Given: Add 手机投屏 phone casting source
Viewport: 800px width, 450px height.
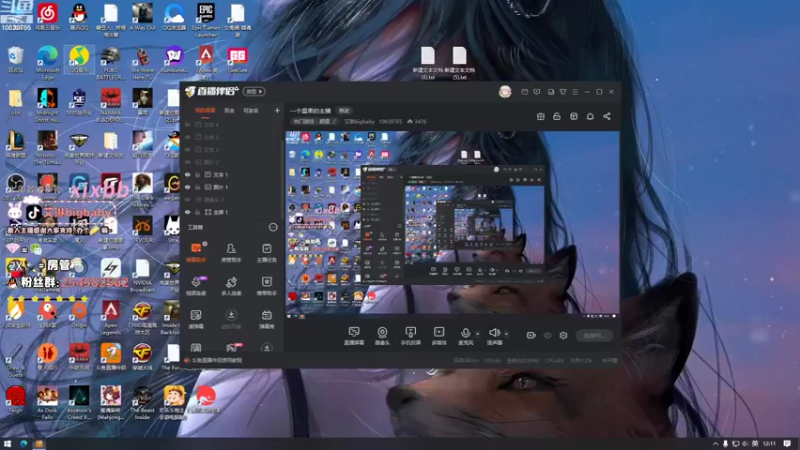Looking at the screenshot, I should pyautogui.click(x=410, y=336).
